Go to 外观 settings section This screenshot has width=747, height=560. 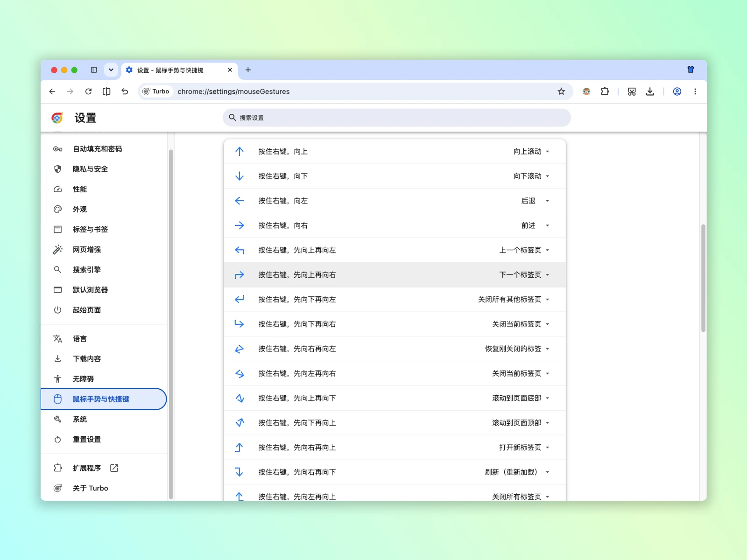[x=104, y=209]
